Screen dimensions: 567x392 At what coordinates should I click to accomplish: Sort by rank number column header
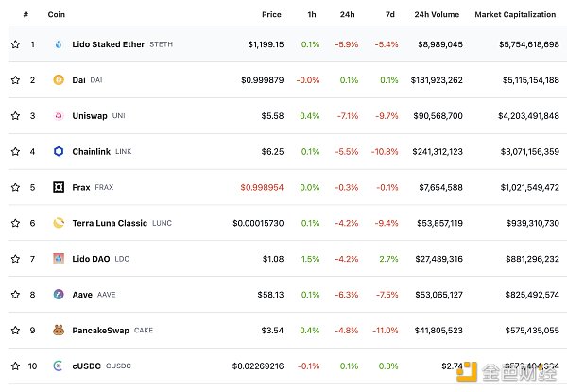(x=26, y=15)
